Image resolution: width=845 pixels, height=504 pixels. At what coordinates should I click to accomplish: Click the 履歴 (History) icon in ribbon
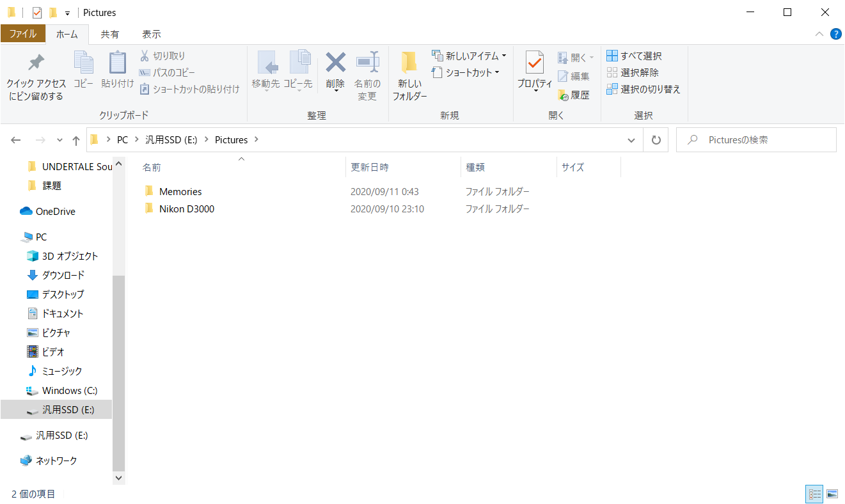click(x=563, y=95)
